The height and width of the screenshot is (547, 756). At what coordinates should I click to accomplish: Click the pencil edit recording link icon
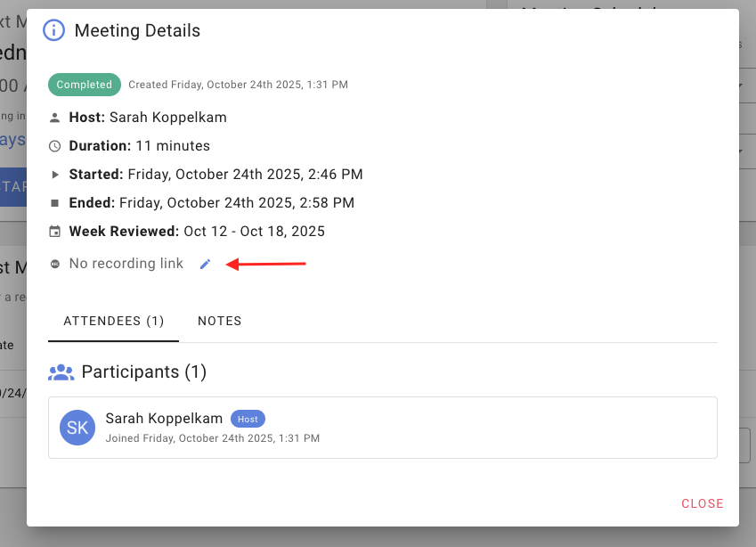pyautogui.click(x=206, y=264)
